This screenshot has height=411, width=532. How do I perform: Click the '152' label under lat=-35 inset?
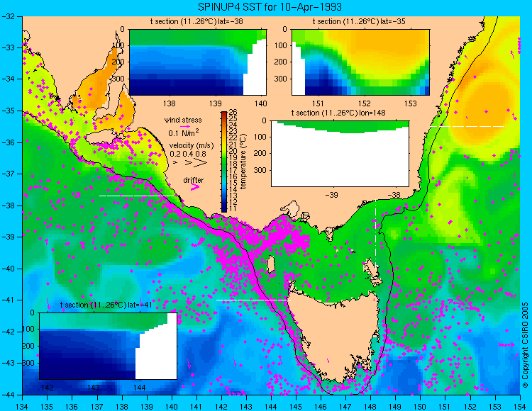click(x=365, y=103)
